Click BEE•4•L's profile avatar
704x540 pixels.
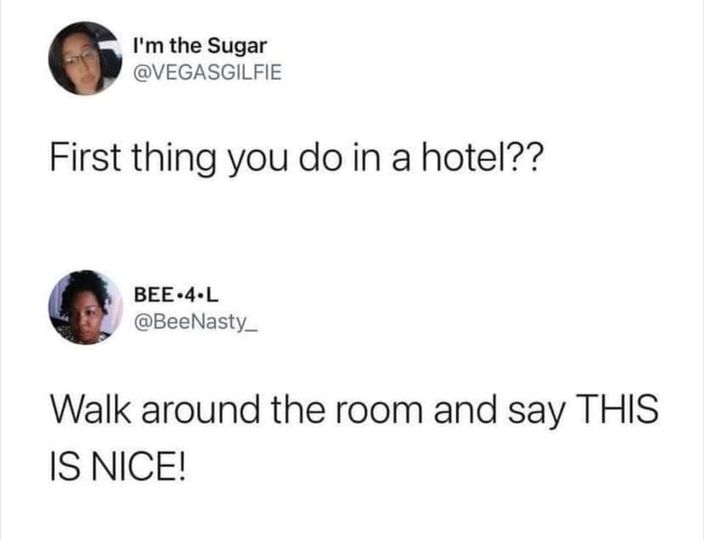tap(85, 307)
